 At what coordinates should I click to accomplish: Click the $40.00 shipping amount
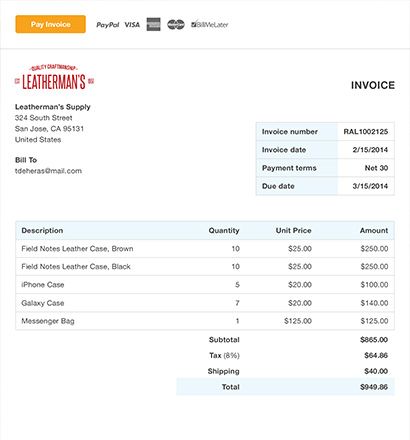pos(376,371)
